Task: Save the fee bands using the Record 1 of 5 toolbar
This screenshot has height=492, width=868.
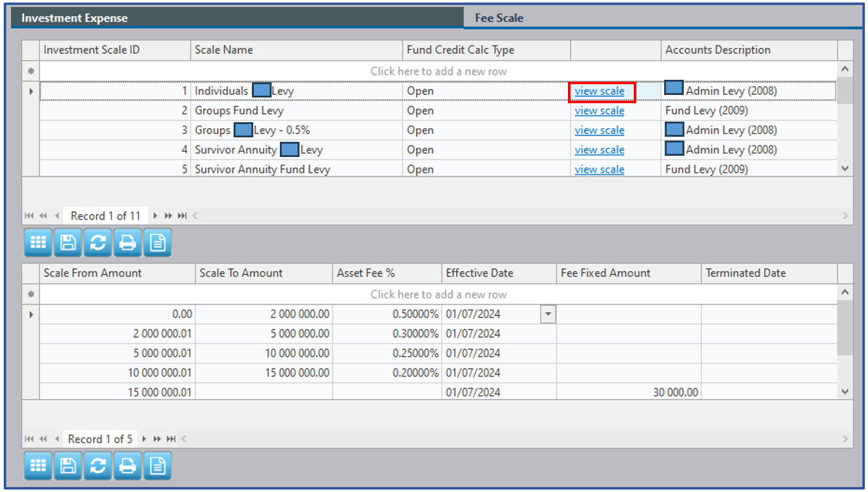Action: (x=68, y=466)
